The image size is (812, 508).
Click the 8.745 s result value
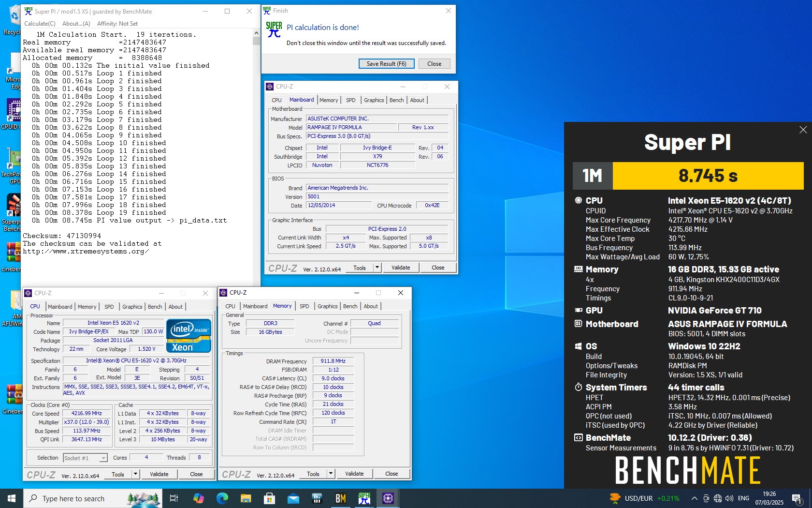point(708,176)
